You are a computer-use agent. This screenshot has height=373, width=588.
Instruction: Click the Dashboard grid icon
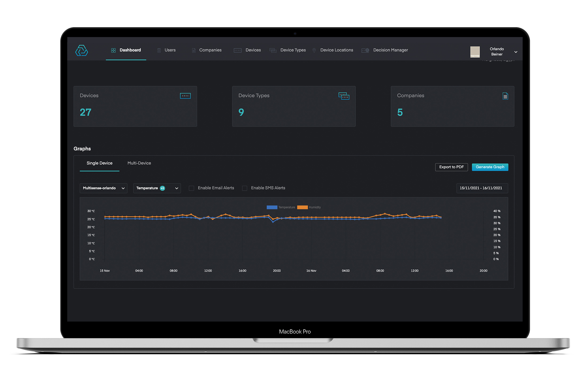[113, 50]
